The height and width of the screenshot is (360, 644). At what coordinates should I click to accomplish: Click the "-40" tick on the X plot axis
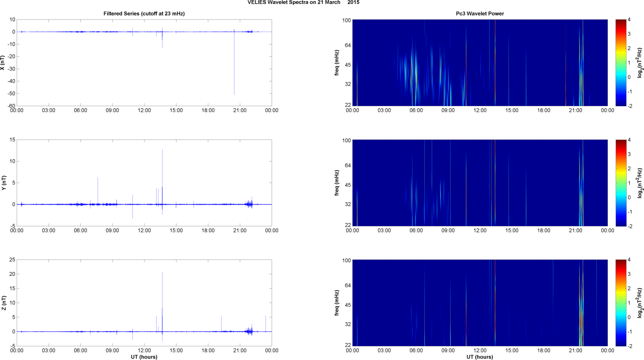tap(11, 81)
